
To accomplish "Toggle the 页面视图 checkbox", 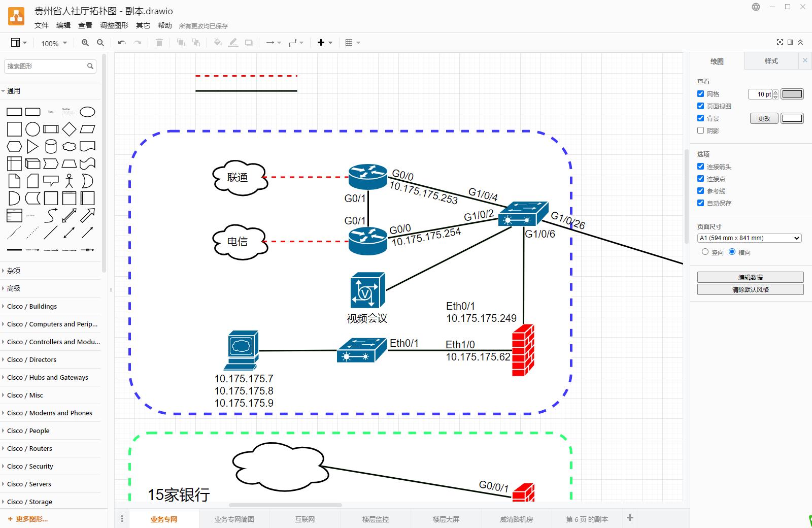I will pyautogui.click(x=701, y=106).
